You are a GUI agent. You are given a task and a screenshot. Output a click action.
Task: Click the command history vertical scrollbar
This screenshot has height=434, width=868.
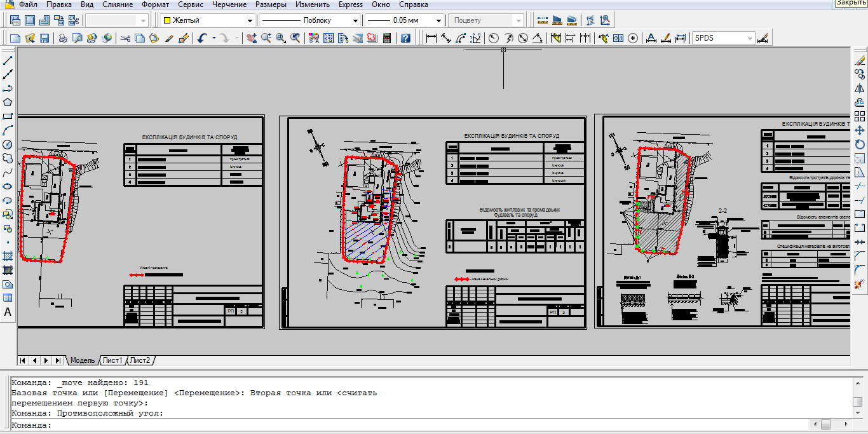tap(857, 397)
